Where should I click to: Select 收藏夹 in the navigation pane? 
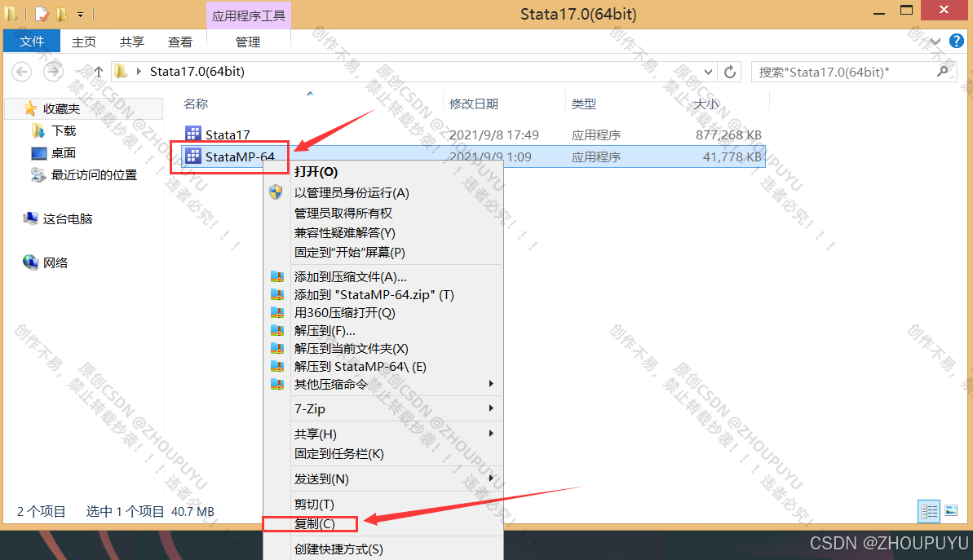(x=61, y=109)
